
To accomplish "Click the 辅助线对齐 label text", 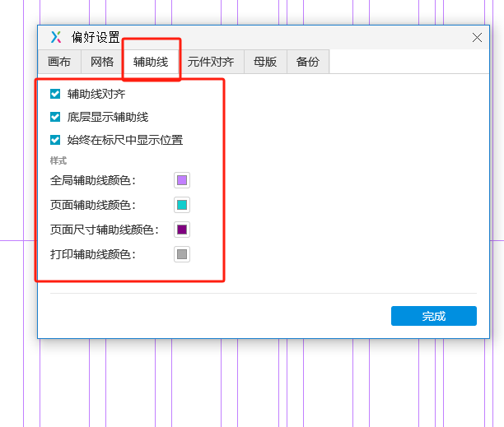I will (96, 94).
